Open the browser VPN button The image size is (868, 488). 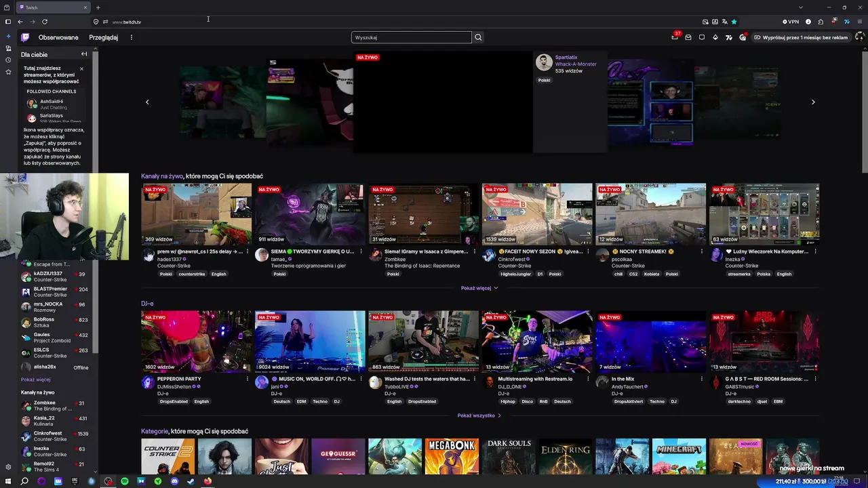[x=791, y=22]
